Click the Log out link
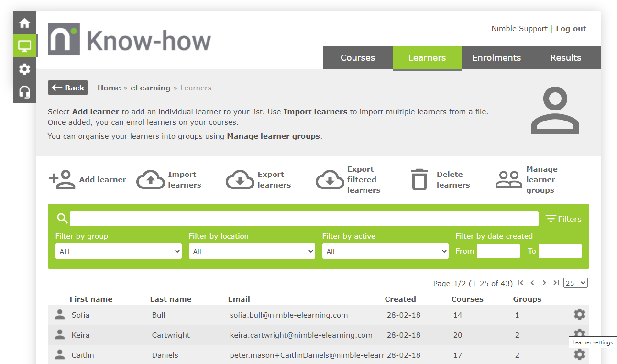This screenshot has width=617, height=364. click(x=571, y=29)
